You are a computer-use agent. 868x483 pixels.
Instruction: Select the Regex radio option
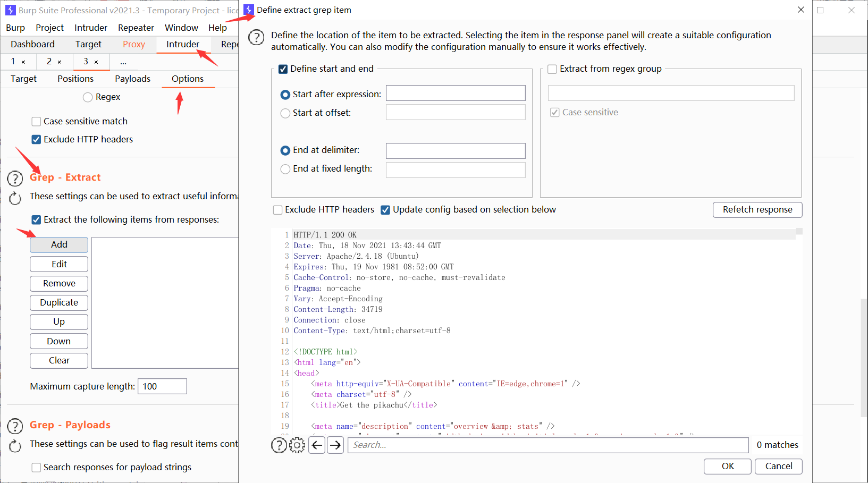[x=88, y=97]
